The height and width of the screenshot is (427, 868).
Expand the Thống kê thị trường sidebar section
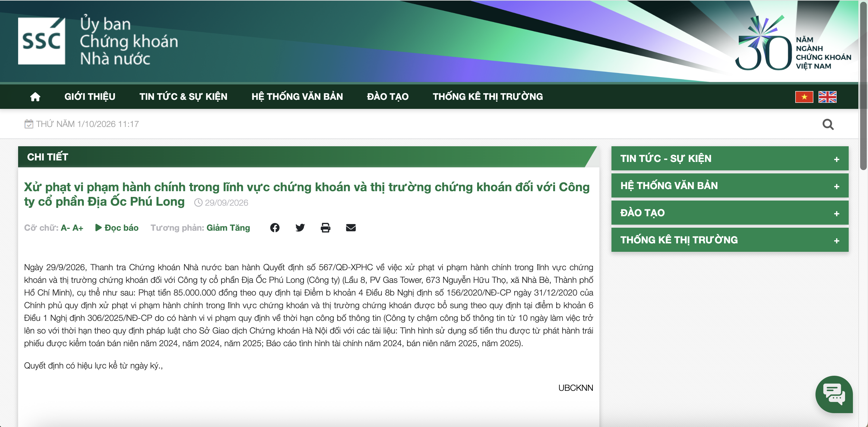pos(729,240)
